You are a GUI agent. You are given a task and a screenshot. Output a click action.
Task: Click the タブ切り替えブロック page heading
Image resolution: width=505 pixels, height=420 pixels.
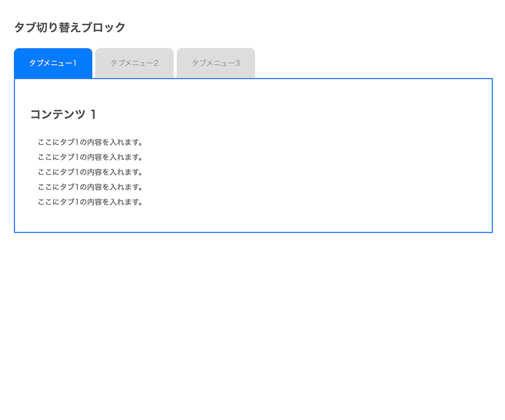point(70,27)
